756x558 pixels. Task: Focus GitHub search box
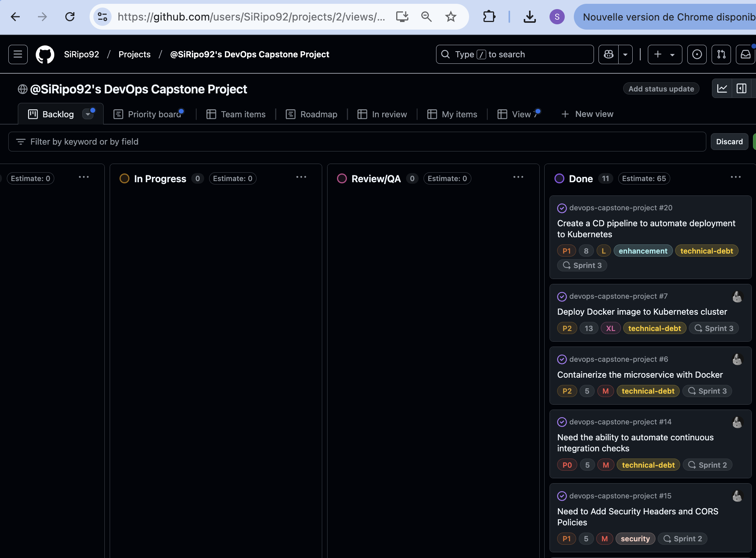(515, 54)
